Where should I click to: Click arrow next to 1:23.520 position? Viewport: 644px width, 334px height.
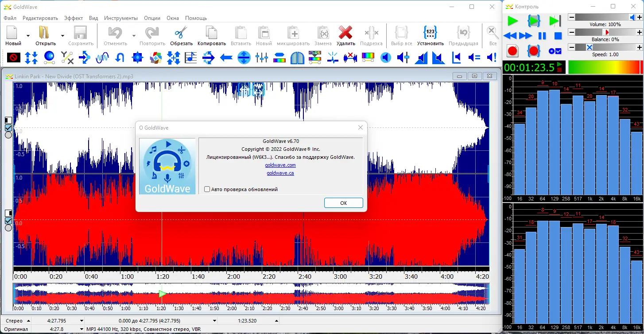(277, 321)
